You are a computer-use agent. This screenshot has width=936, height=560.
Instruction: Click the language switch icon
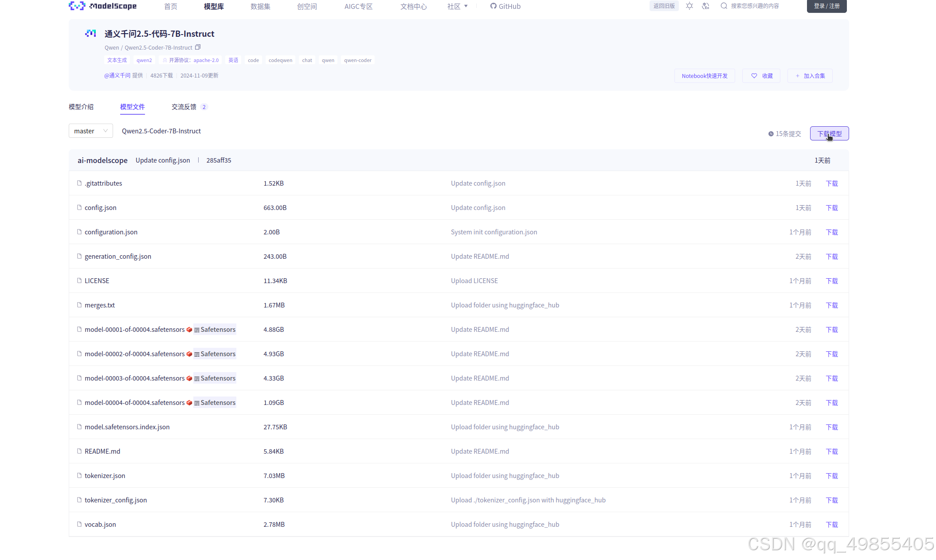tap(706, 6)
